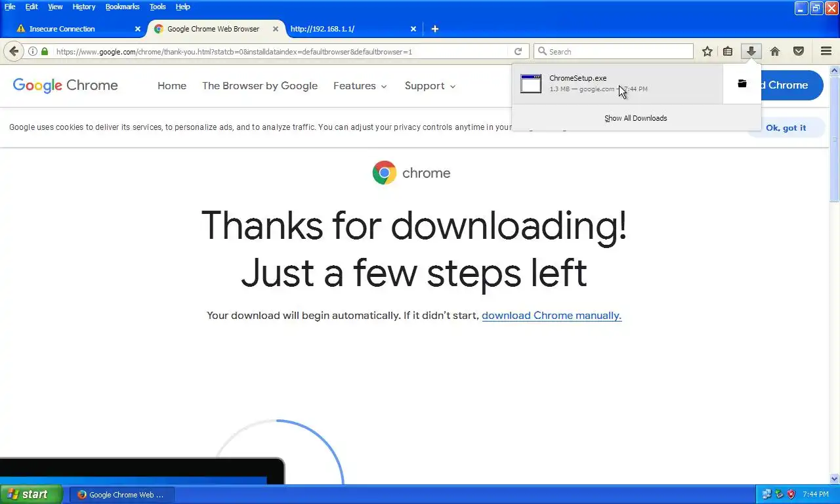840x504 pixels.
Task: Click the back navigation arrow
Action: click(x=14, y=51)
